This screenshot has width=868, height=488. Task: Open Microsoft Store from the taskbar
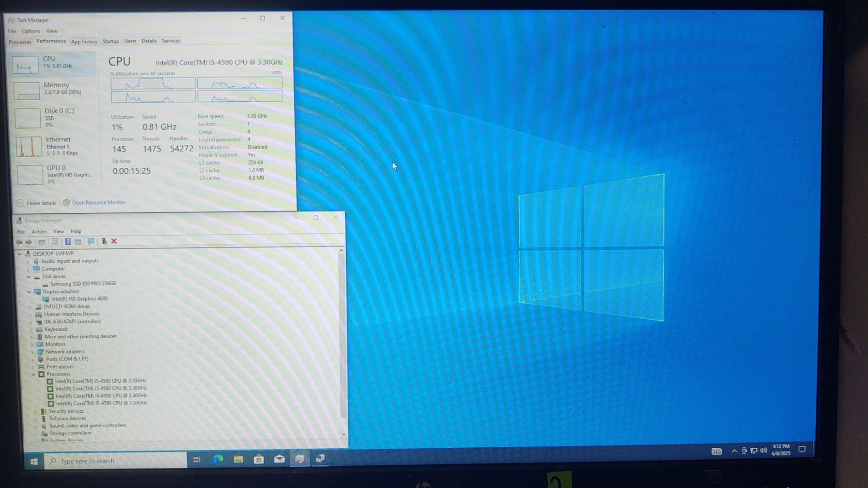click(259, 459)
